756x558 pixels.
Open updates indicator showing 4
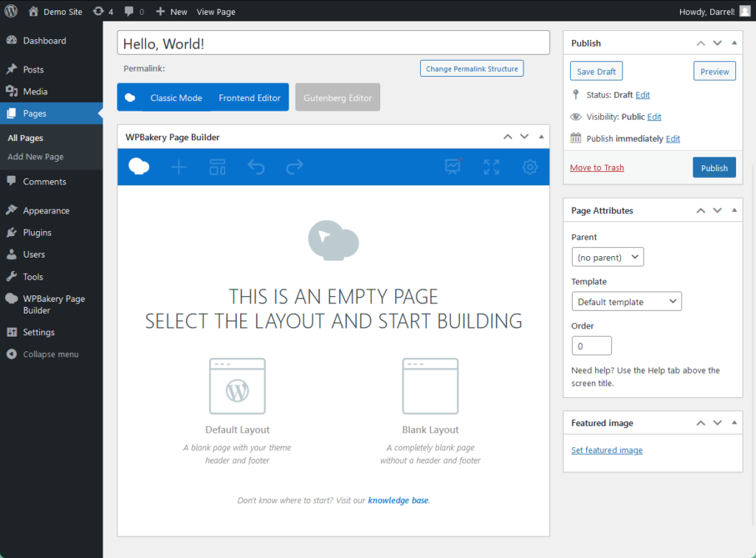pos(103,12)
